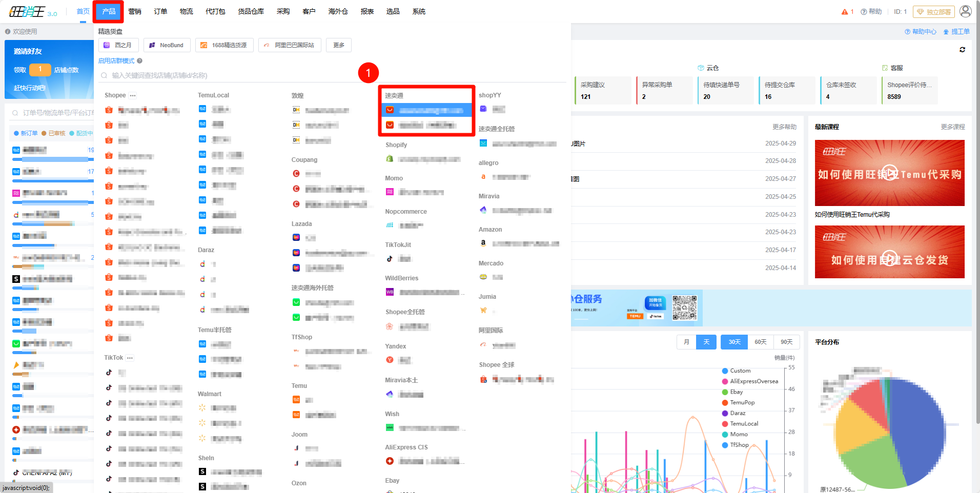The image size is (980, 493).
Task: Play the 云仓发货 tutorial video
Action: [x=889, y=258]
